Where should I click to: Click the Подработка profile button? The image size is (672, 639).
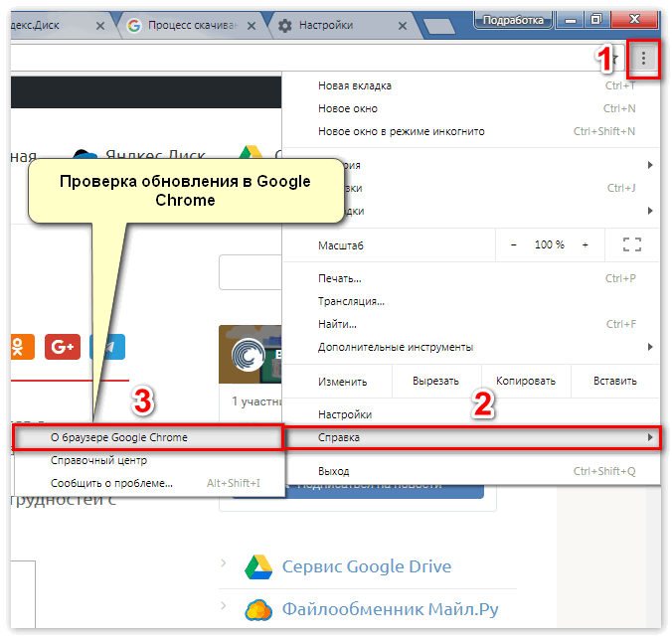pos(513,20)
